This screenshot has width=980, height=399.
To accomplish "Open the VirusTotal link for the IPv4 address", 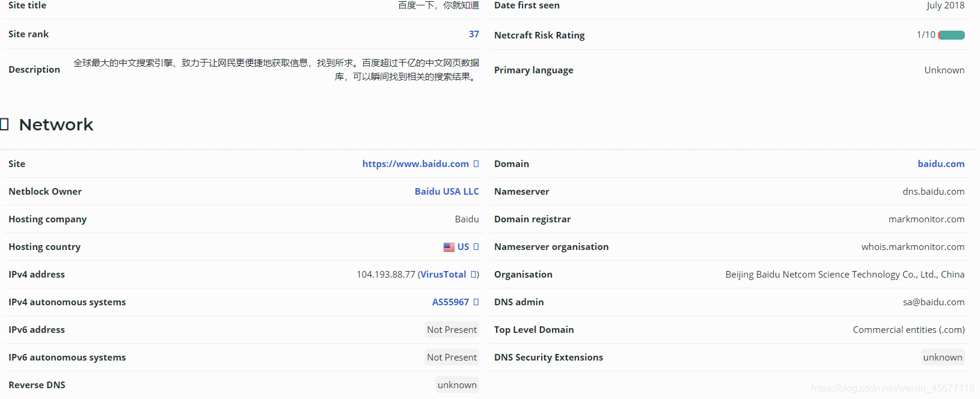I will coord(443,275).
